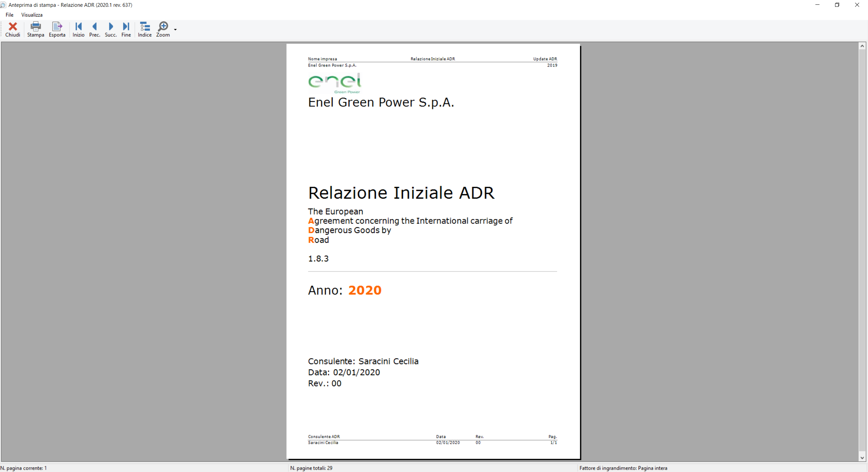Go to previous page with Prec.

pos(95,30)
